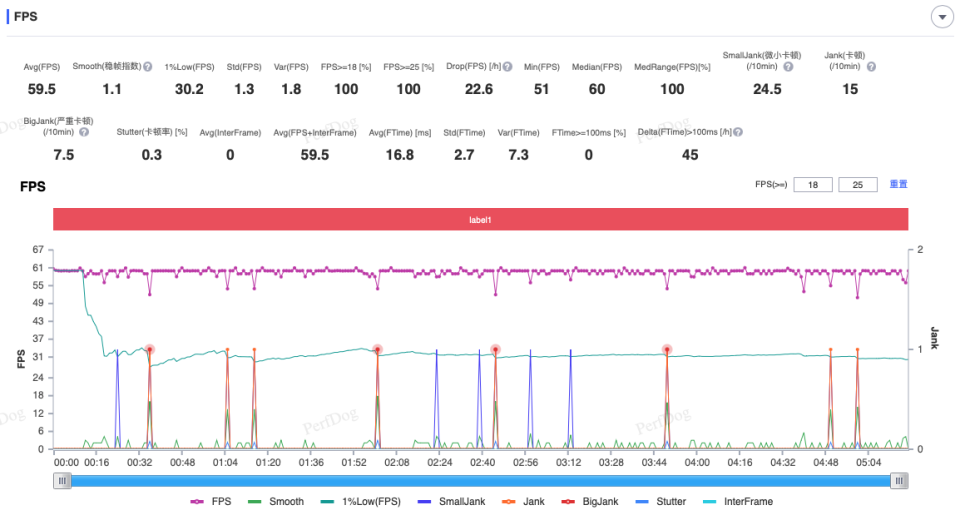Toggle Jank legend entry

point(523,501)
